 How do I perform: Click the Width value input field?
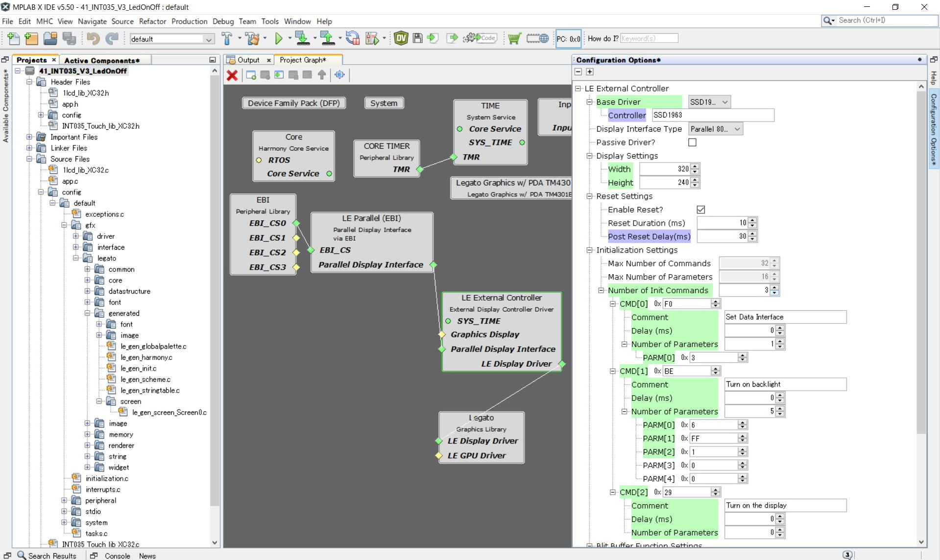point(664,169)
